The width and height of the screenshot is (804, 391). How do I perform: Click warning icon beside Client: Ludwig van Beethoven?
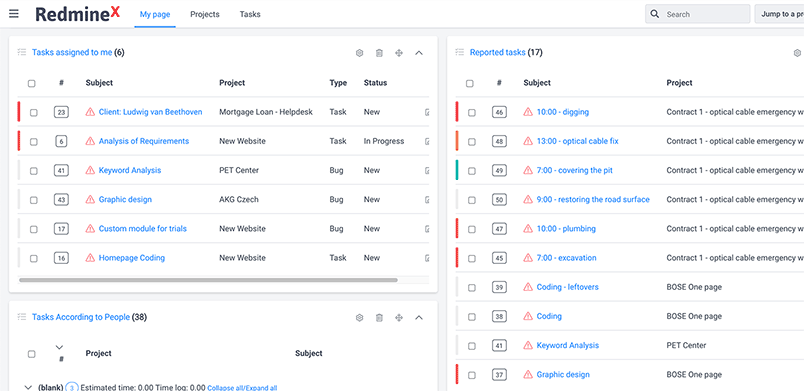[x=90, y=112]
